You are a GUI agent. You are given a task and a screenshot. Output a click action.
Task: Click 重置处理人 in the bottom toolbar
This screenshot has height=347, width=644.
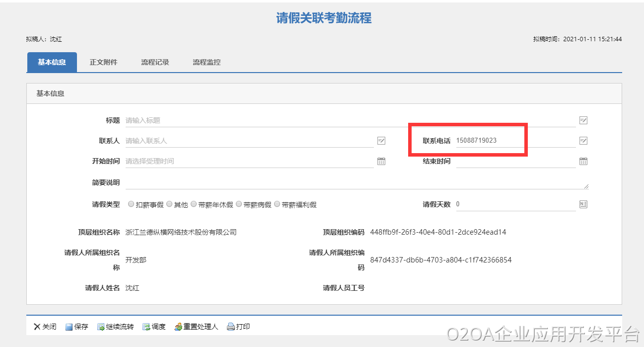(x=196, y=327)
